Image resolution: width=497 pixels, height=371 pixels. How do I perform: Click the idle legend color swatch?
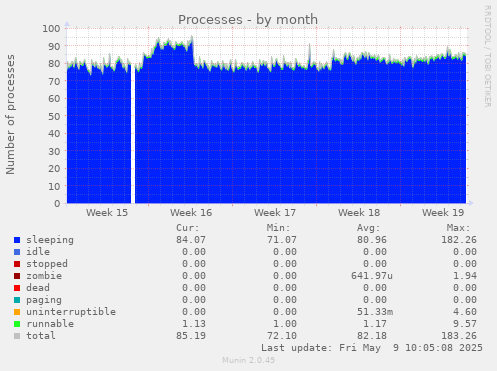(x=17, y=252)
